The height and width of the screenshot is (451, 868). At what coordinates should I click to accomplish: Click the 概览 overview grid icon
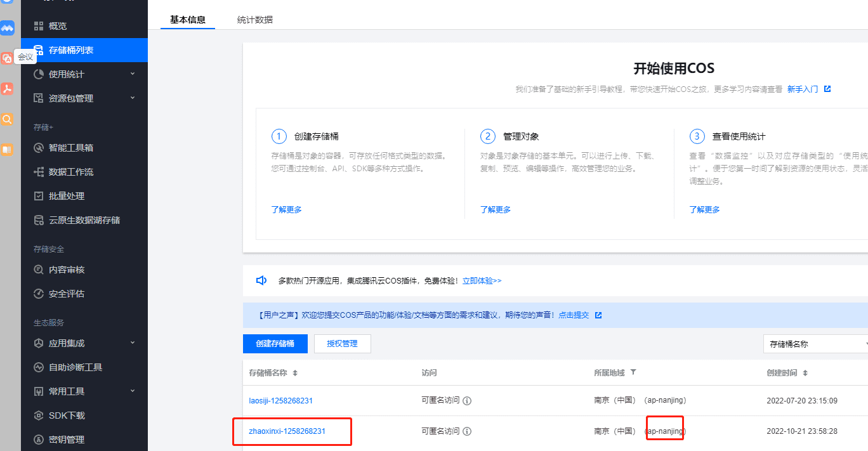(39, 26)
